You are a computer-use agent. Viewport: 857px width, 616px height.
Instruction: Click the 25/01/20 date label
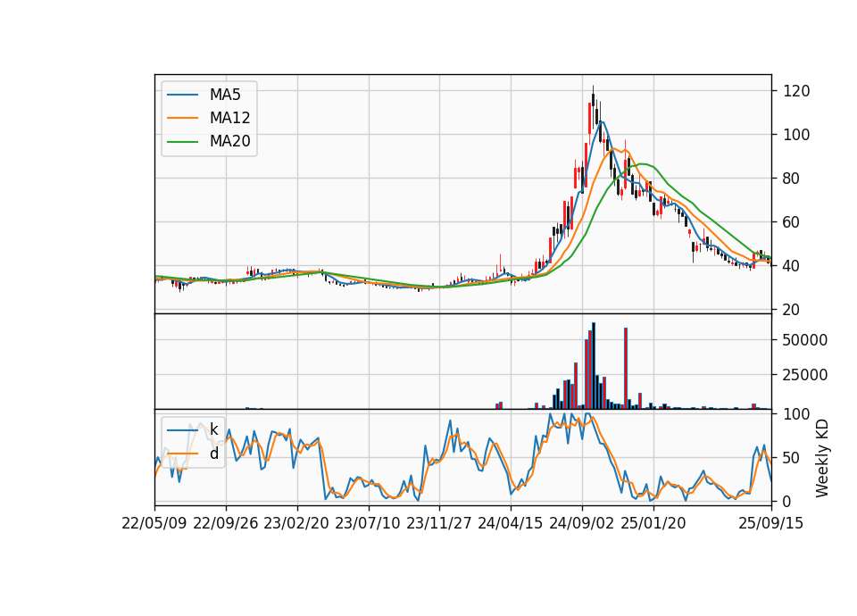pos(653,523)
